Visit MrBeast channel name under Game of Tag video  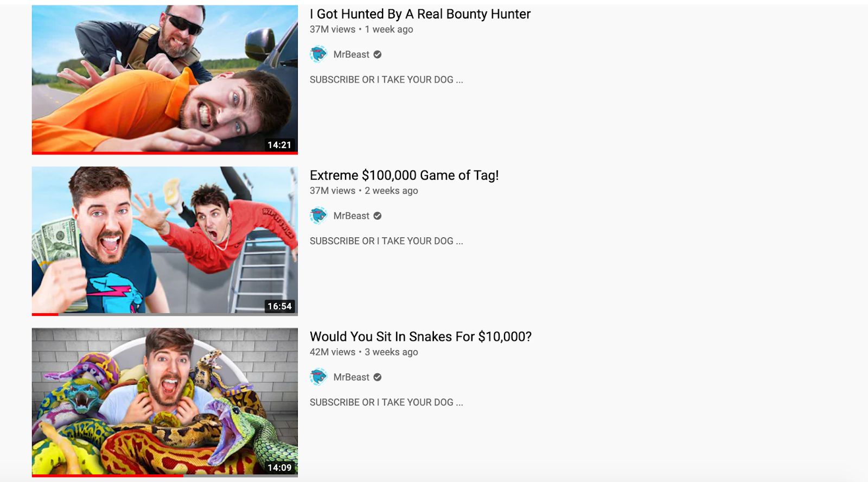tap(351, 215)
